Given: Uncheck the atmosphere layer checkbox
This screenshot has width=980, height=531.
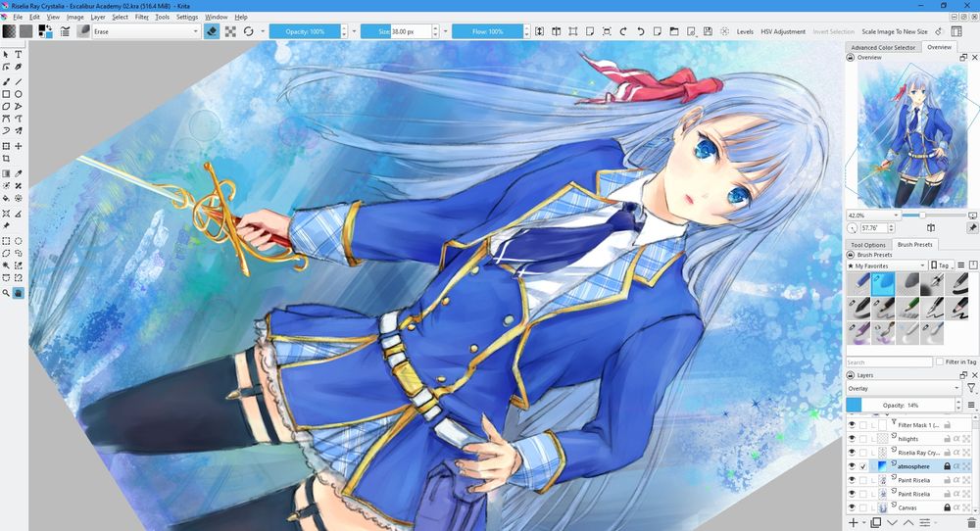Looking at the screenshot, I should pos(863,466).
